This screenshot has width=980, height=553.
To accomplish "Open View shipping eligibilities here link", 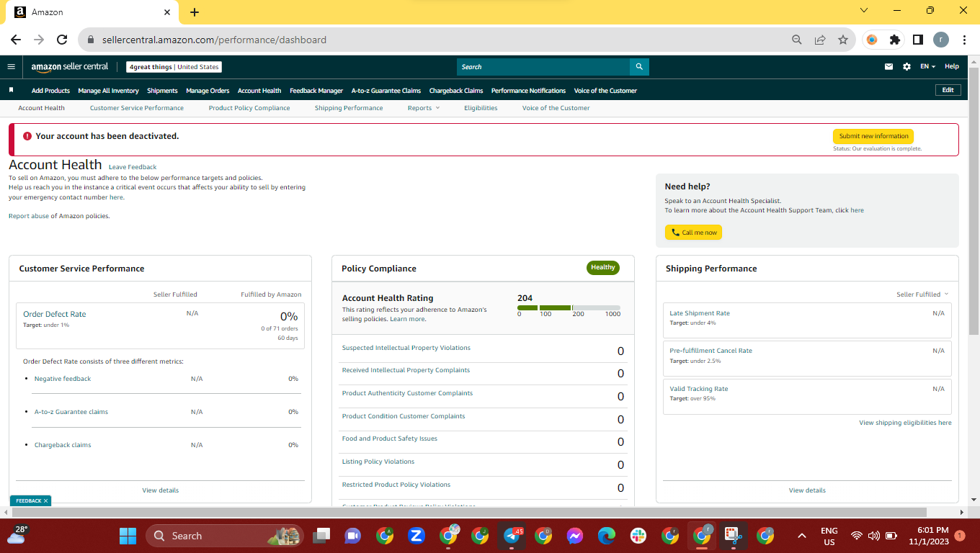I will coord(905,423).
